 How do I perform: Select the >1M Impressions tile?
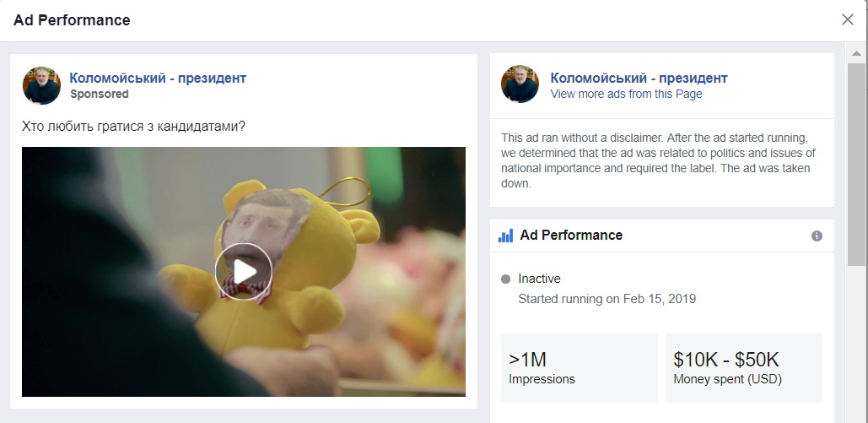pos(579,368)
